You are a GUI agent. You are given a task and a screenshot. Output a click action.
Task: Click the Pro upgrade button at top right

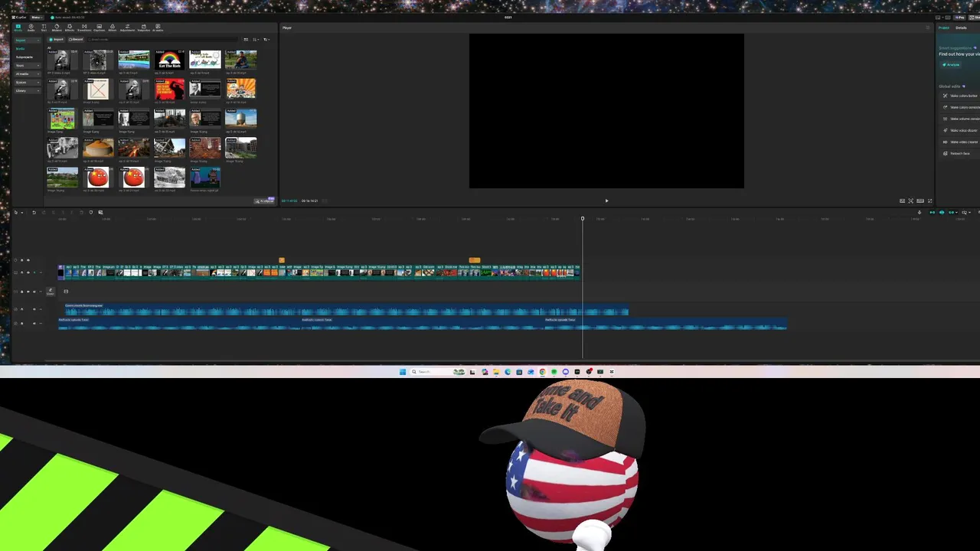[x=959, y=18]
